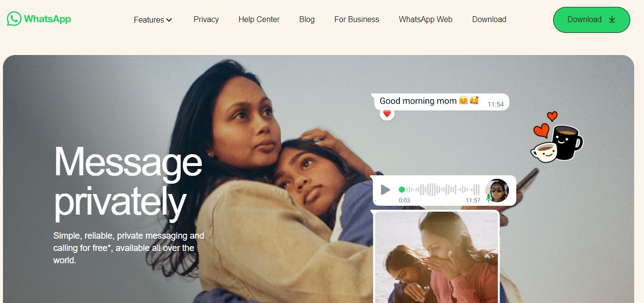Click the green Download button

pos(591,20)
